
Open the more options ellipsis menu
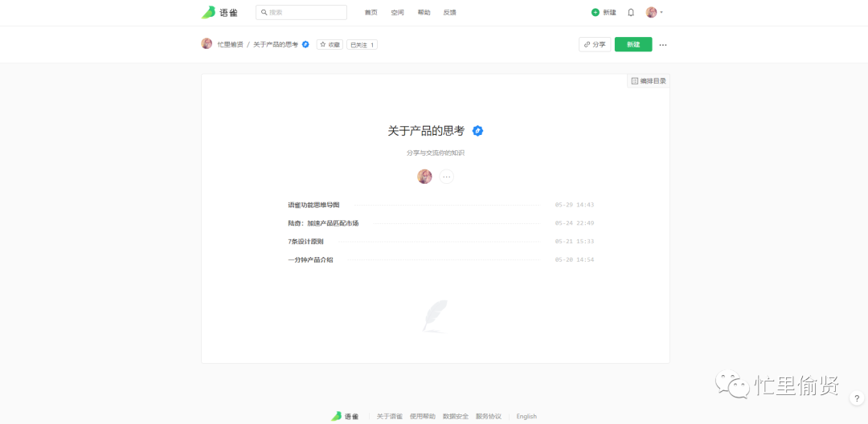click(x=663, y=45)
